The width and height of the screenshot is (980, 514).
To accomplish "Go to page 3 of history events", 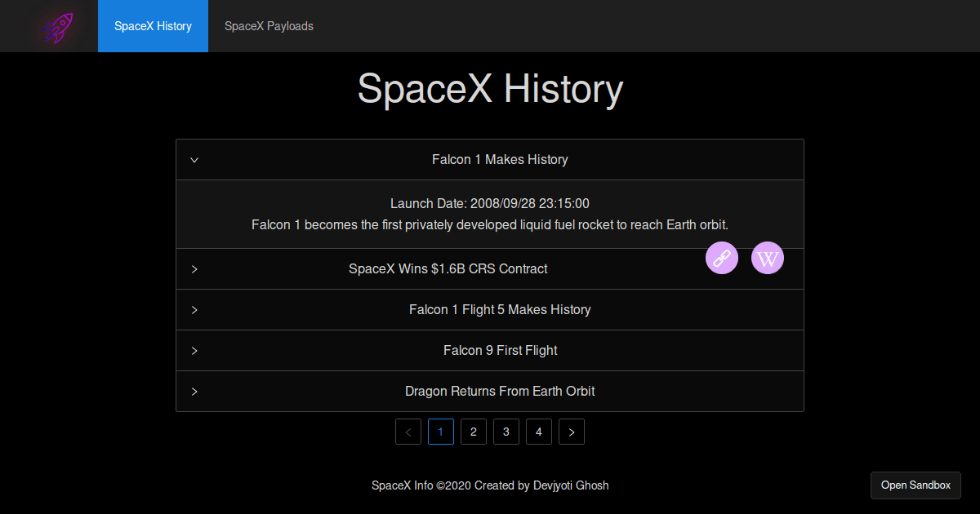I will tap(506, 431).
